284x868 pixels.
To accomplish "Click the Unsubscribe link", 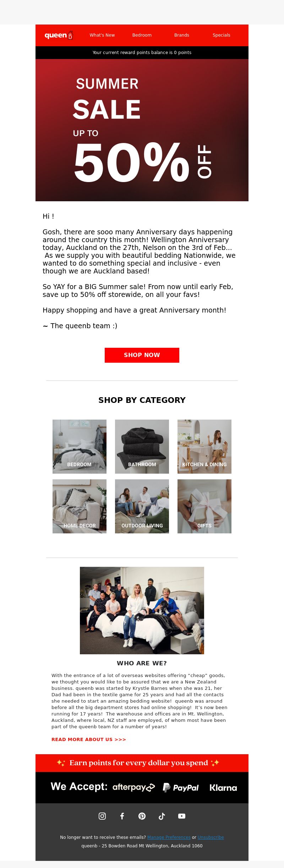I will (x=211, y=837).
